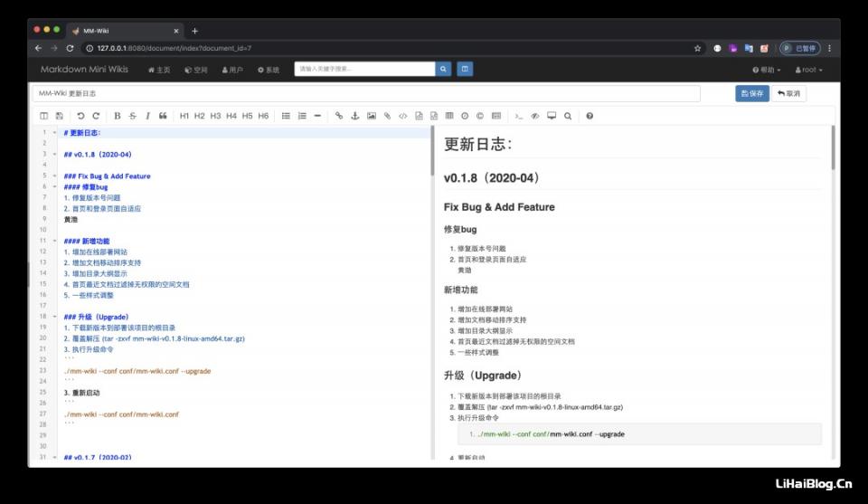This screenshot has height=504, width=868.
Task: Collapse the fold arrow on line 18
Action: click(54, 317)
